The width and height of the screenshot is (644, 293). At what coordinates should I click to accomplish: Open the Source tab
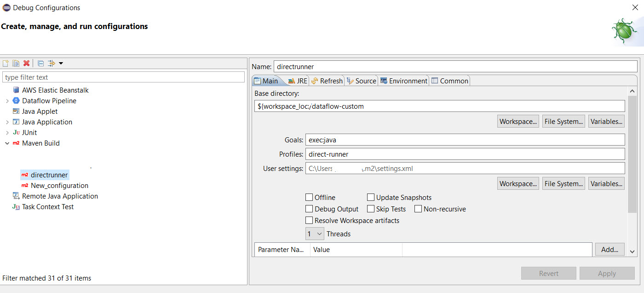point(361,81)
